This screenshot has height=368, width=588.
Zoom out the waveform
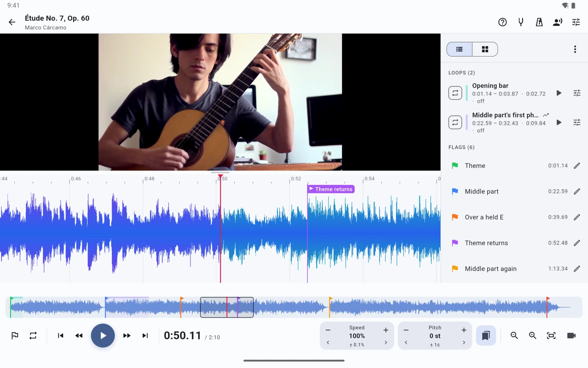[x=514, y=336]
